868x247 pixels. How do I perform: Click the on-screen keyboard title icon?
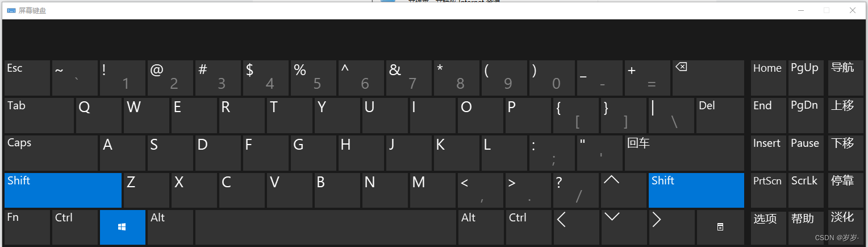coord(11,11)
